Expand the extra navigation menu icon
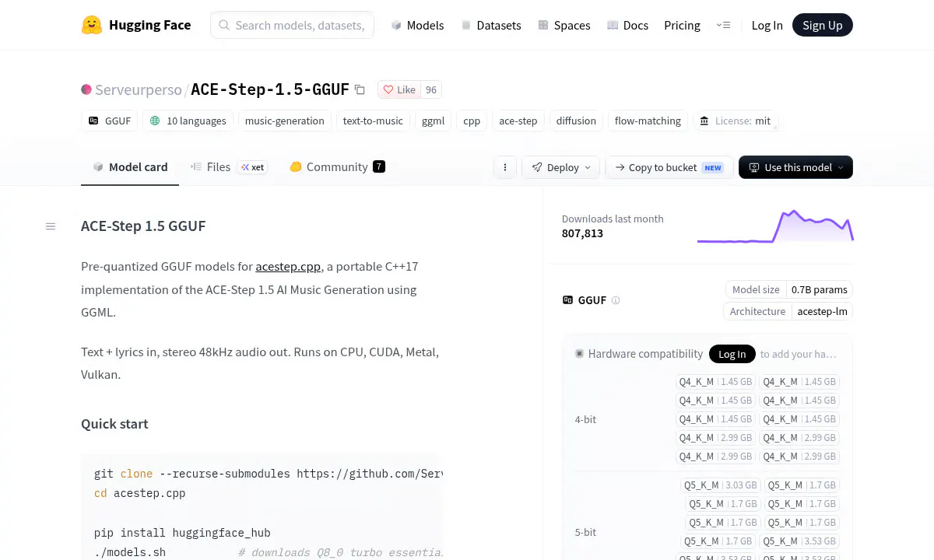This screenshot has width=934, height=560. [723, 25]
